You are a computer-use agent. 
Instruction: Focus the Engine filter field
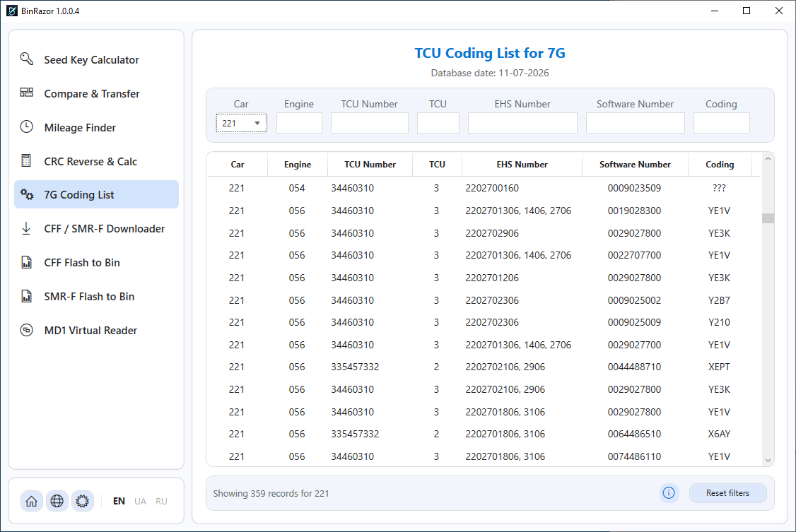(299, 123)
